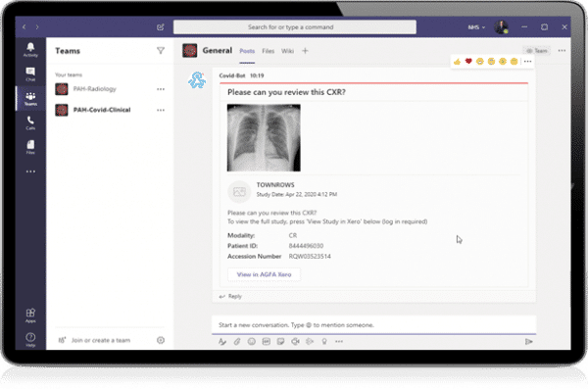Image resolution: width=588 pixels, height=389 pixels.
Task: Click the search command box
Action: tap(295, 27)
